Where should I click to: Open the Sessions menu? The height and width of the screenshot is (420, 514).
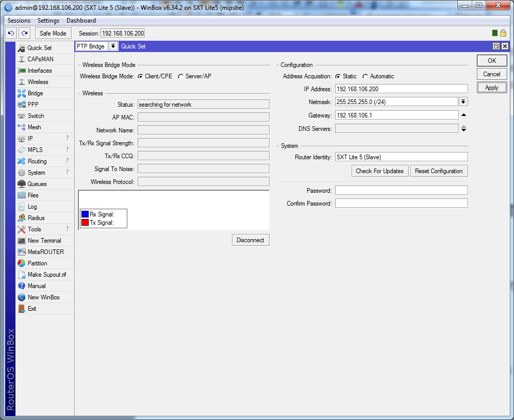click(19, 21)
